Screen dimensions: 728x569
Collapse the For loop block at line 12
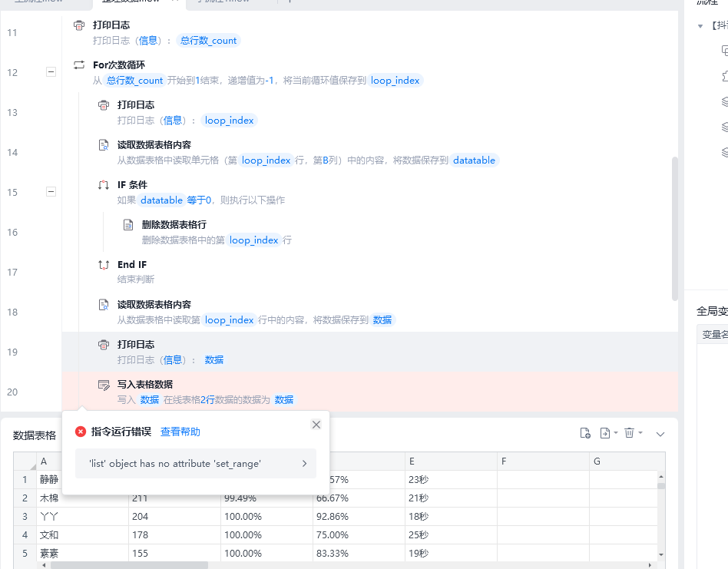click(51, 71)
